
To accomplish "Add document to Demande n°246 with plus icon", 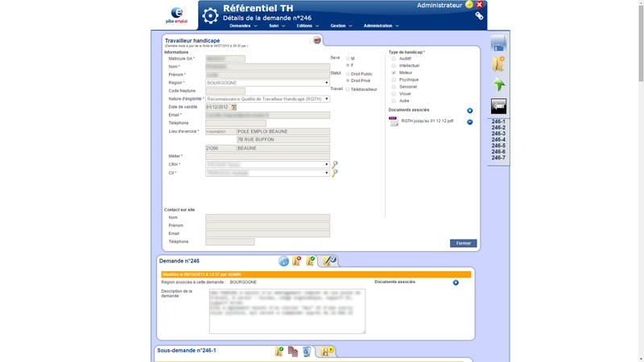I will click(456, 283).
